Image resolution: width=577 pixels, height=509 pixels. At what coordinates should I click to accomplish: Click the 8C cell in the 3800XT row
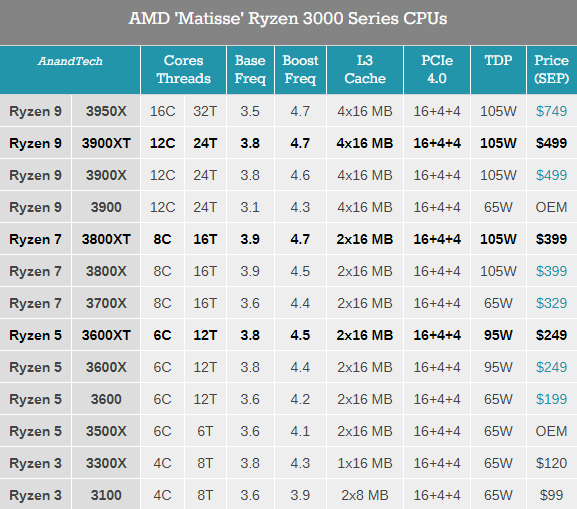tap(162, 239)
